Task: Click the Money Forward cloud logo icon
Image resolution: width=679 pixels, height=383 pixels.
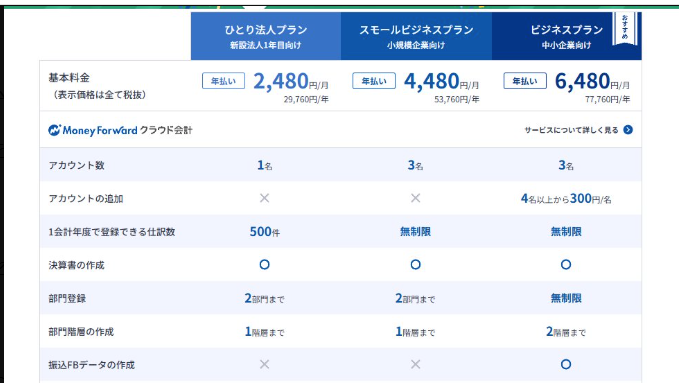Action: pyautogui.click(x=55, y=130)
